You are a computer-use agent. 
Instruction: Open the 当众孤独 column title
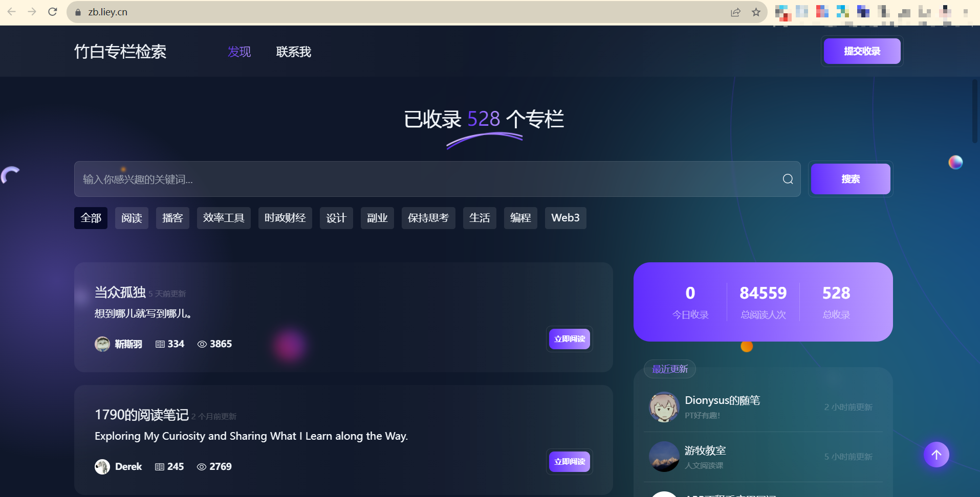120,292
